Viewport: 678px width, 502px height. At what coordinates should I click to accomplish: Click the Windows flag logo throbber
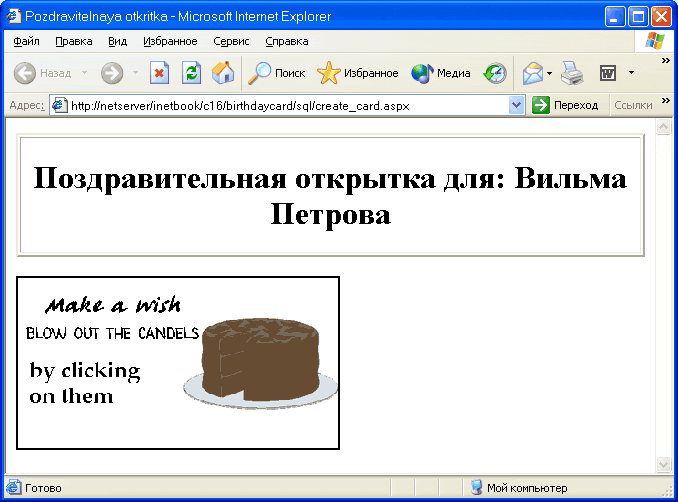click(x=655, y=41)
